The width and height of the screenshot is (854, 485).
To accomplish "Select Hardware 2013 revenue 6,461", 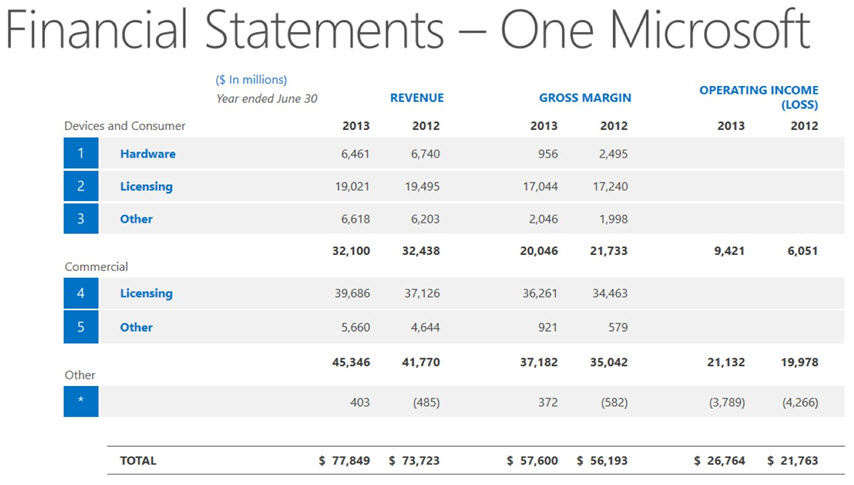I will [x=355, y=154].
